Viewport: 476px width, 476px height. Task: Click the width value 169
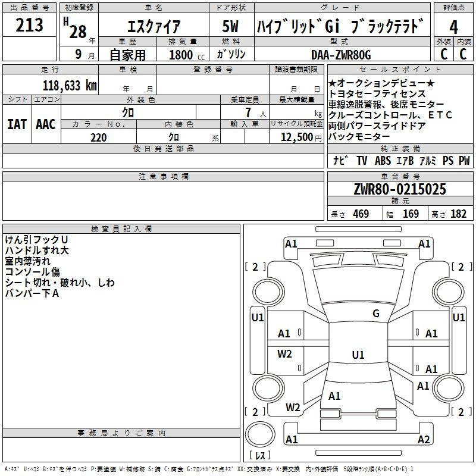pyautogui.click(x=411, y=214)
